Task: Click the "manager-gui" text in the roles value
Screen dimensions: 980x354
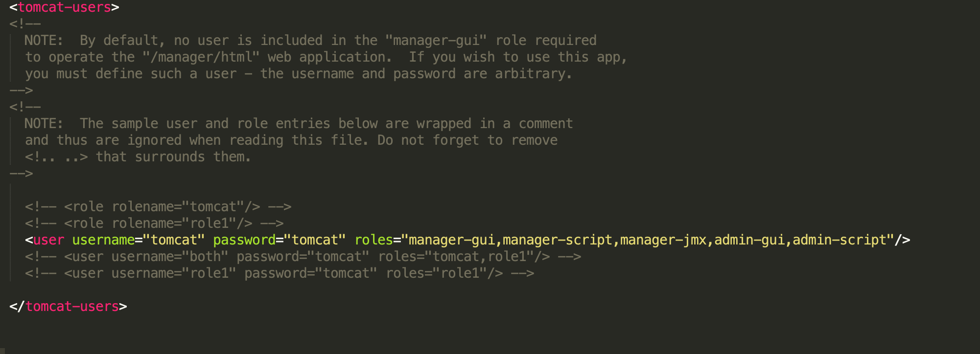Action: coord(452,240)
